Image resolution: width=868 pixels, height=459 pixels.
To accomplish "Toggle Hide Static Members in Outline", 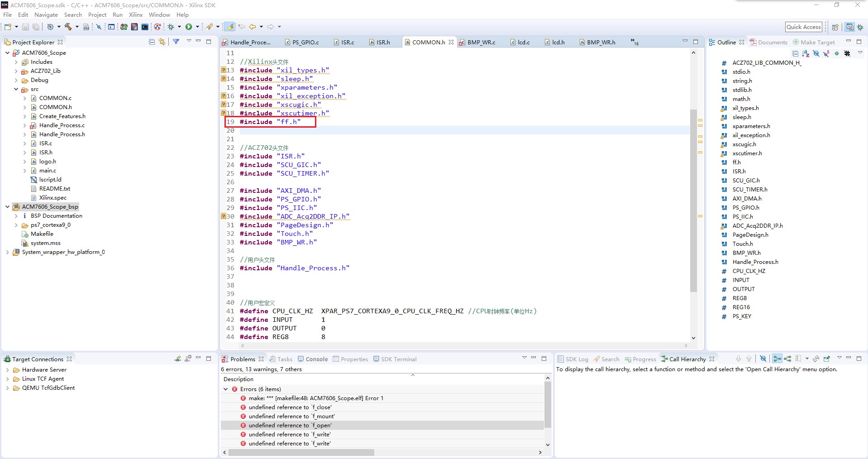I will point(826,53).
